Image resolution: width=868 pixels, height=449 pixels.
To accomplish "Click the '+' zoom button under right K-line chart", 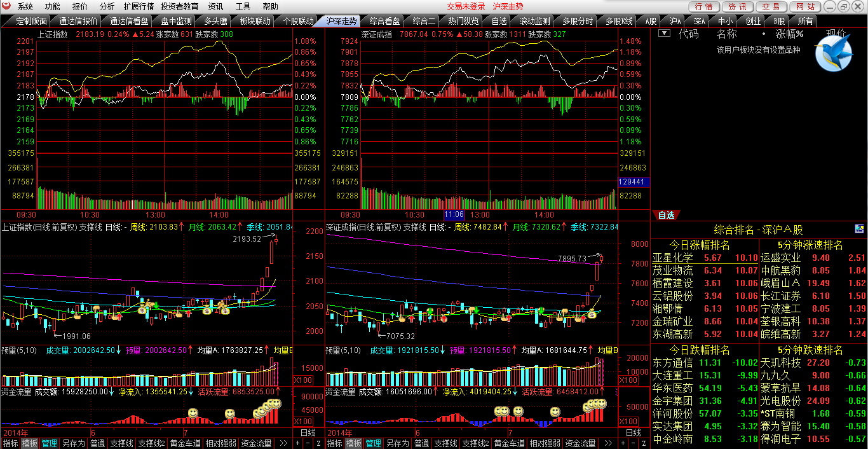I will tap(623, 443).
